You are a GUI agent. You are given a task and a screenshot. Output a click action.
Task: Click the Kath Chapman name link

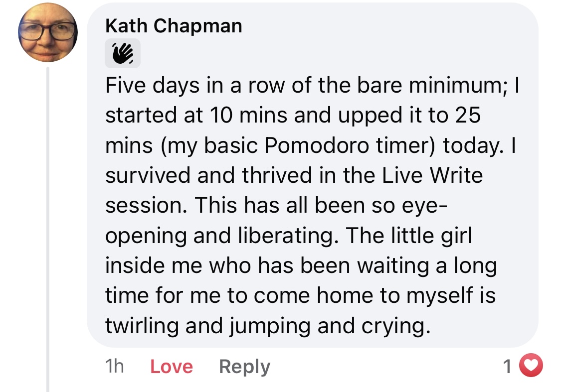coord(174,26)
